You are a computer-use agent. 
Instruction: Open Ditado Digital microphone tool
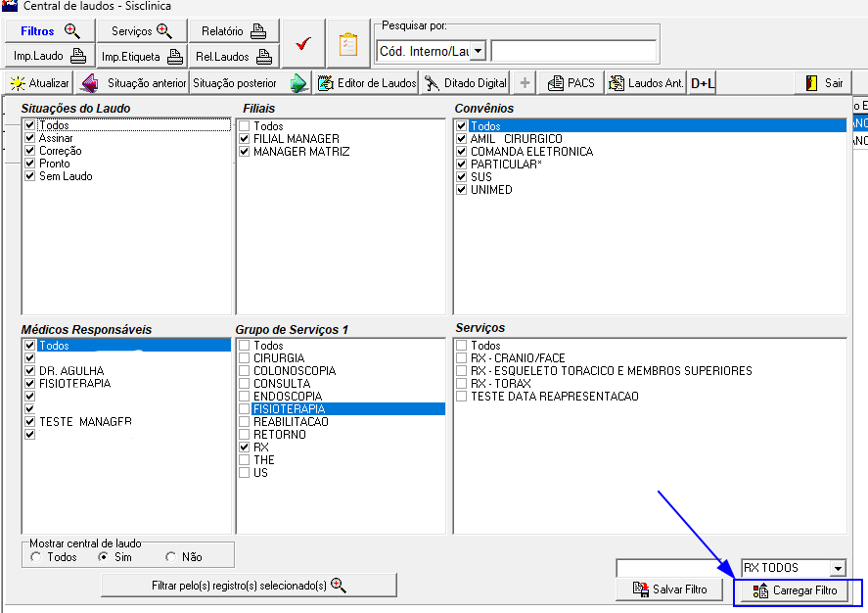[466, 83]
